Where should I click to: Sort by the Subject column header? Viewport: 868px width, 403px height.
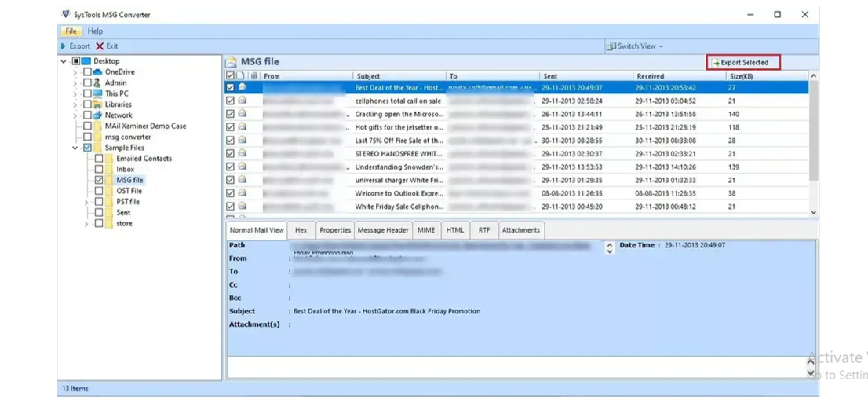399,76
